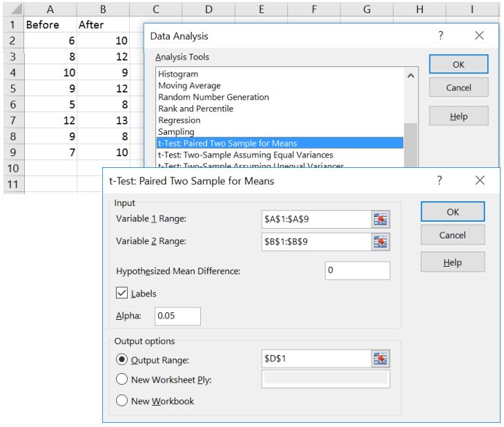Screen dimensions: 504x427
Task: Click the Before cell A1
Action: 50,24
